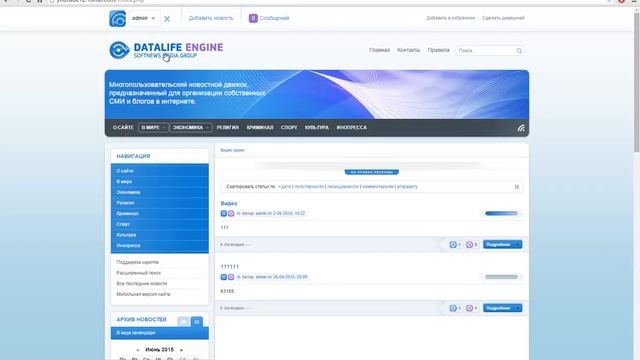Go to previous month in calendar
Screen dimensions: 640x360
[138, 350]
